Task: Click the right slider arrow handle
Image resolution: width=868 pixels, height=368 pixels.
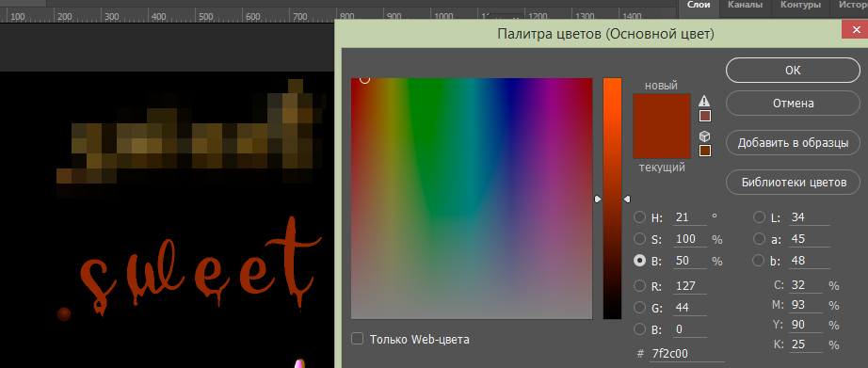Action: pyautogui.click(x=627, y=199)
